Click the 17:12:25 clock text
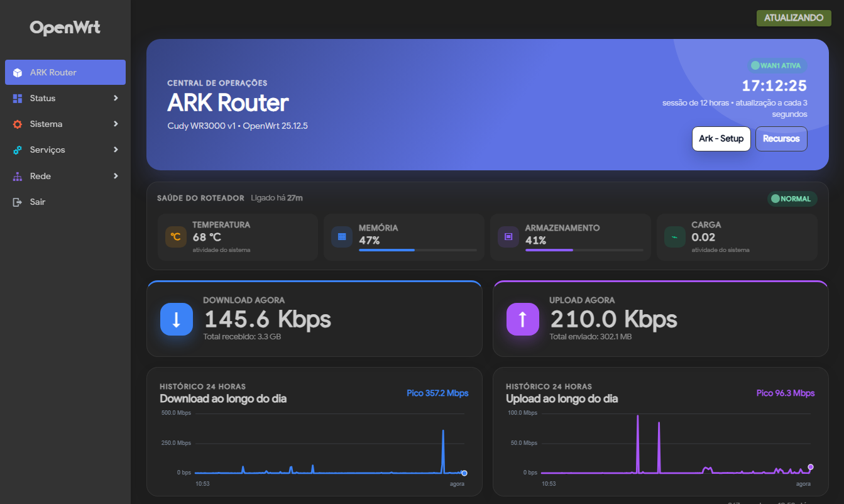 coord(774,86)
